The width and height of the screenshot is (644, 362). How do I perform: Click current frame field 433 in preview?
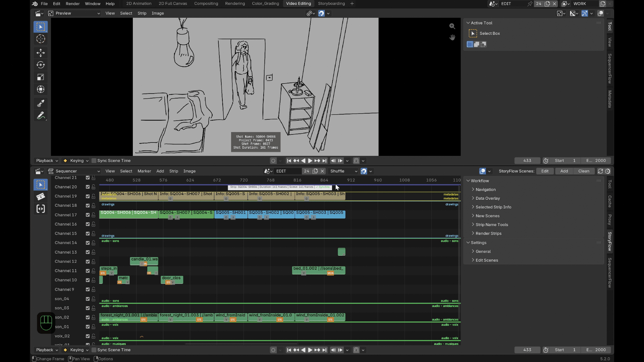coord(527,161)
